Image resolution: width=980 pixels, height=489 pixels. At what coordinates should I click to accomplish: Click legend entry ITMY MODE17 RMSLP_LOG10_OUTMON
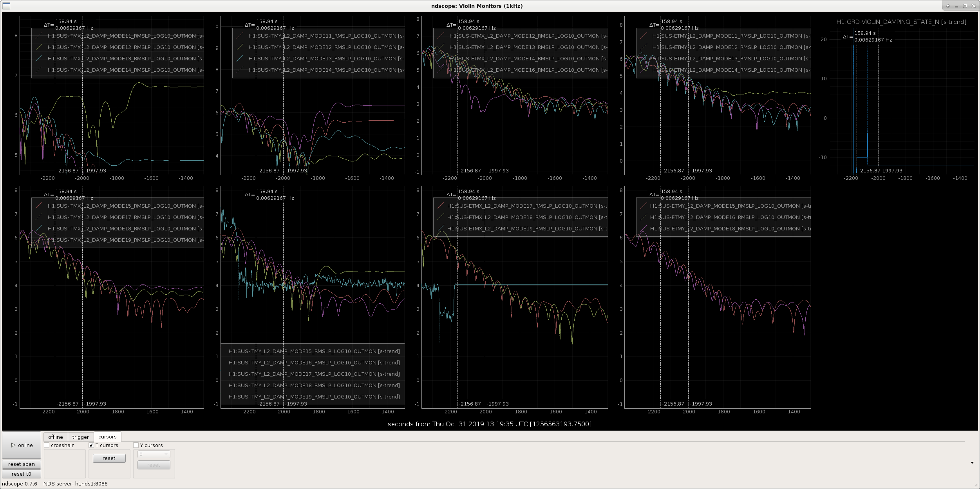coord(314,374)
